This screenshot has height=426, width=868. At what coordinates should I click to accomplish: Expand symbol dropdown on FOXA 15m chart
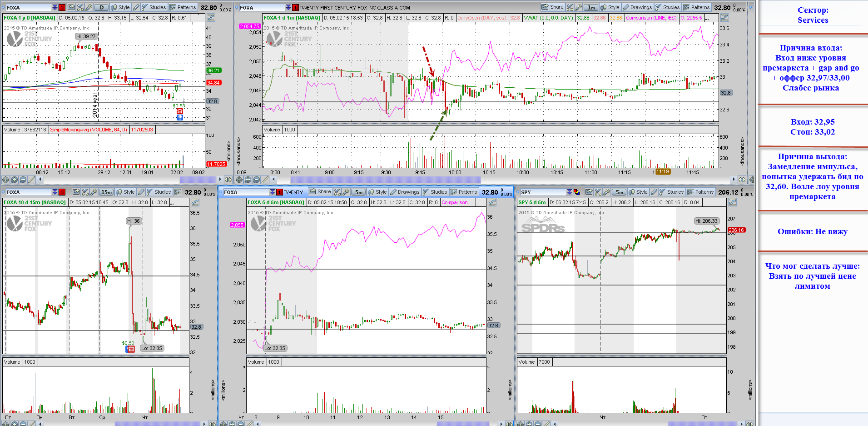(x=55, y=192)
